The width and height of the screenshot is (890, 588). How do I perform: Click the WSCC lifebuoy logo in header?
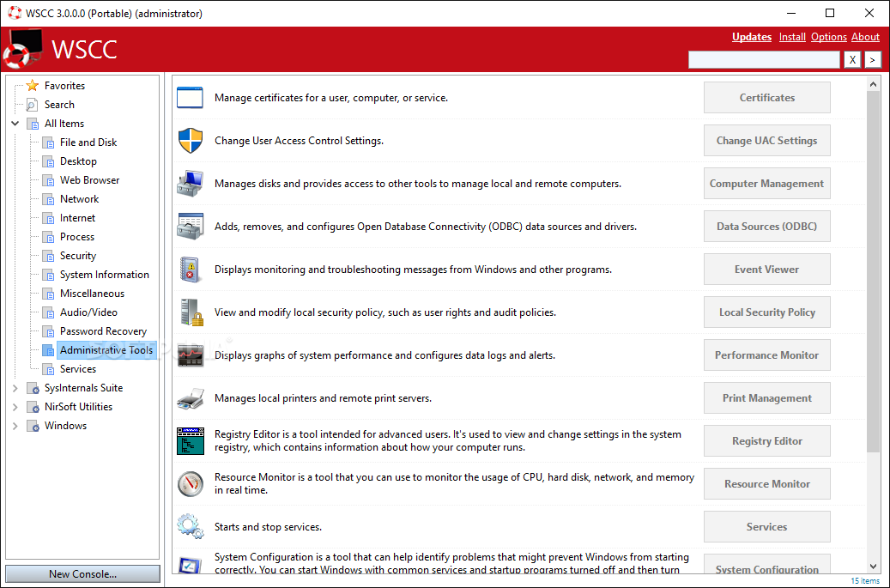pos(22,50)
